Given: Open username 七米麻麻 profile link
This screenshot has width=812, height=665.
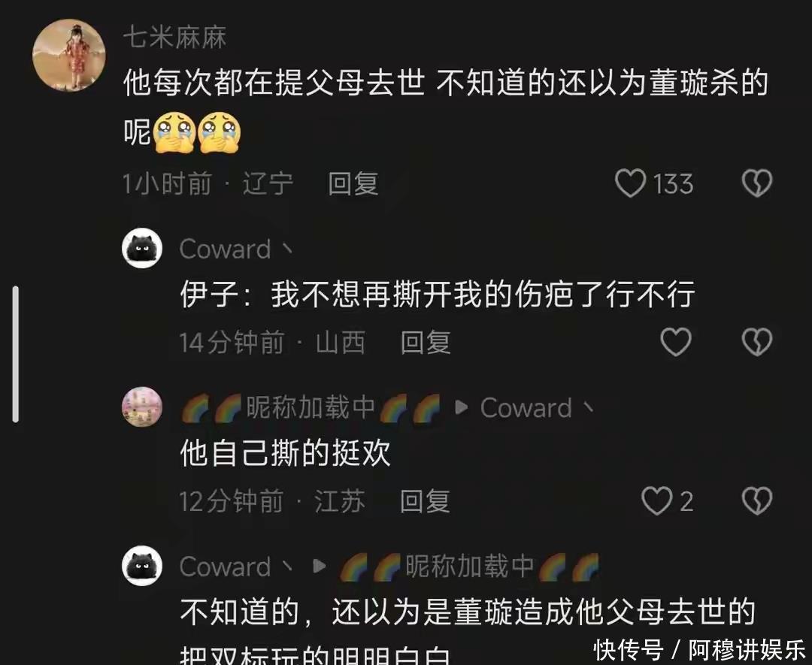Looking at the screenshot, I should pyautogui.click(x=175, y=38).
